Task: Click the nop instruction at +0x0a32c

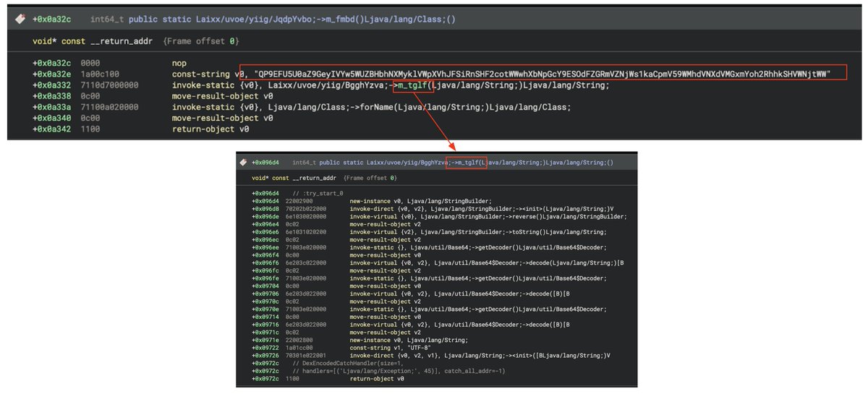Action: click(x=178, y=63)
